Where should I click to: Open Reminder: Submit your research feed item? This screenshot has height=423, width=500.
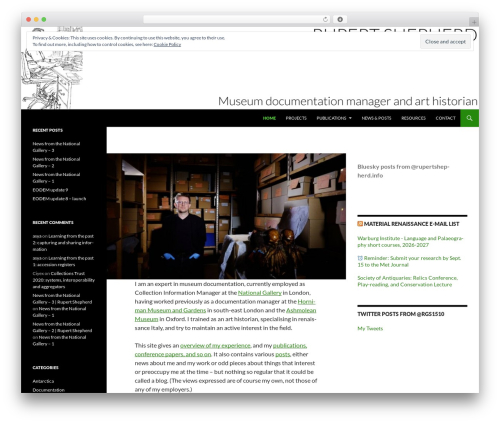pos(409,261)
